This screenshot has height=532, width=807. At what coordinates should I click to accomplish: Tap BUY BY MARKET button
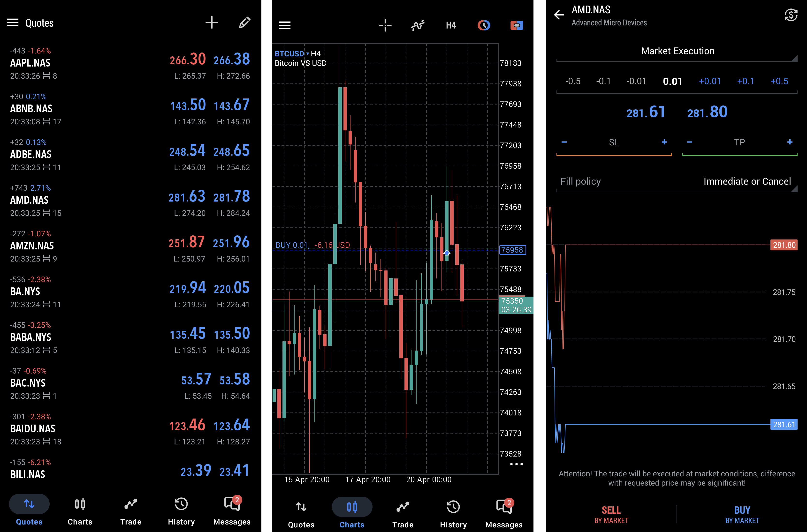pyautogui.click(x=742, y=514)
